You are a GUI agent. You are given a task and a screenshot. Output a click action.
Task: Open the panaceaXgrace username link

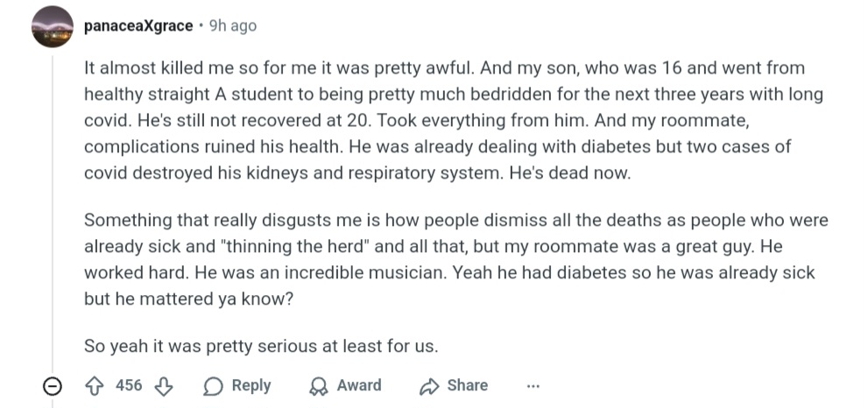[x=138, y=25]
